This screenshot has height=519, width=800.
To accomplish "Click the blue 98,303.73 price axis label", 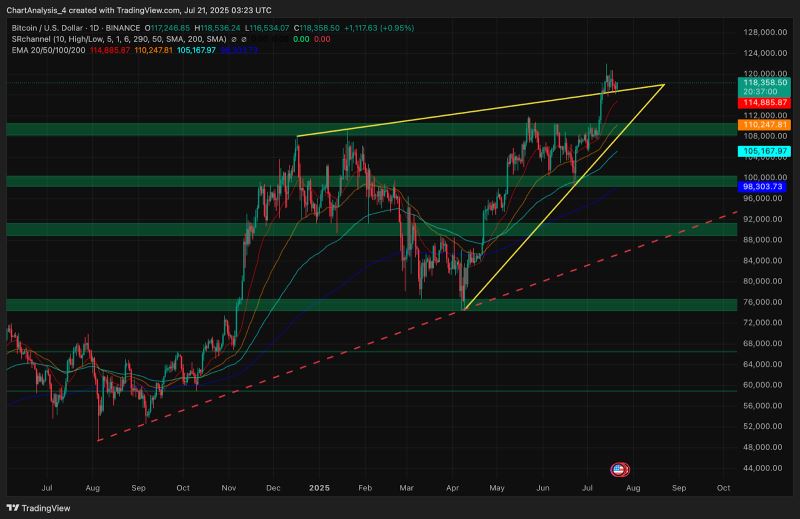I will [x=764, y=186].
